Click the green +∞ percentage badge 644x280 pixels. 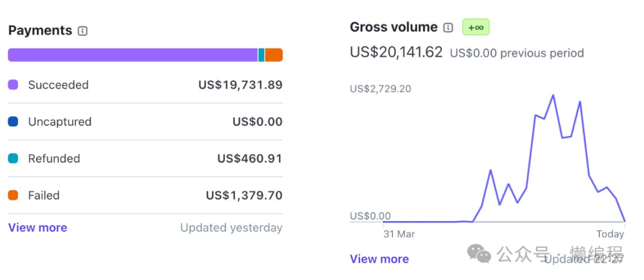(x=475, y=27)
